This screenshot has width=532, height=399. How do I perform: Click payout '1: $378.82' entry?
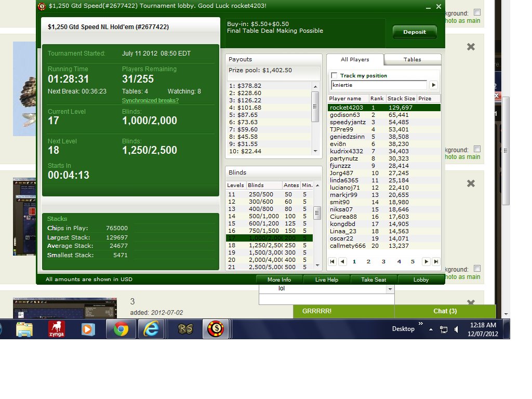pos(245,86)
